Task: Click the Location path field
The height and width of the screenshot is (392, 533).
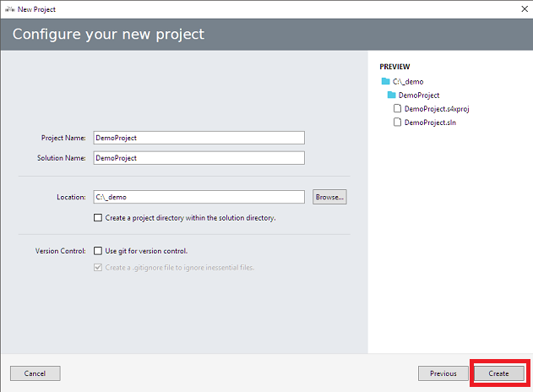Action: tap(198, 197)
